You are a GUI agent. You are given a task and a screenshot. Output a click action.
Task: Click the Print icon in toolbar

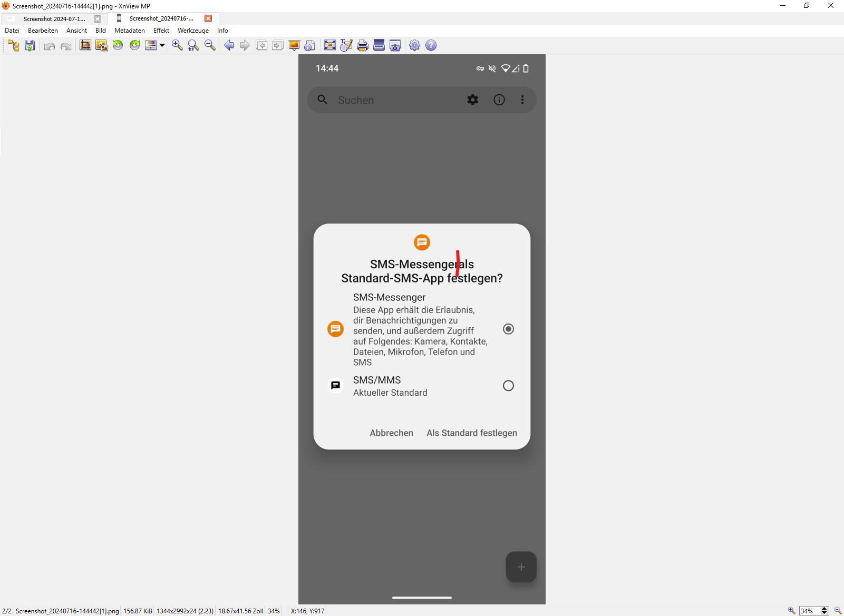[362, 46]
